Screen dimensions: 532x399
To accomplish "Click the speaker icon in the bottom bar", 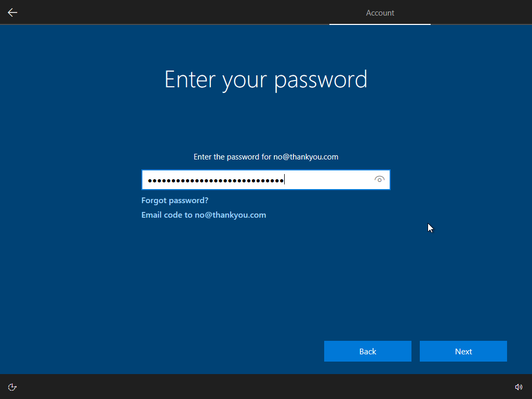I will (x=518, y=387).
